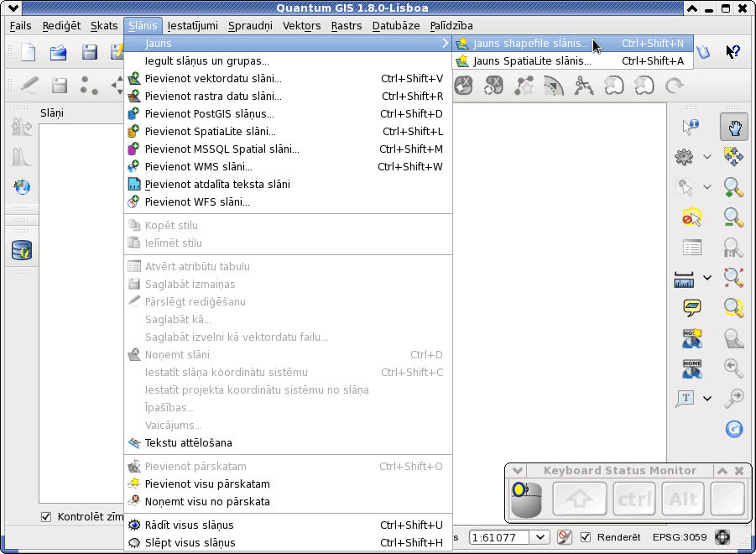Choose Jauns SpatiaLite slānis...
The width and height of the screenshot is (756, 554).
[x=573, y=60]
